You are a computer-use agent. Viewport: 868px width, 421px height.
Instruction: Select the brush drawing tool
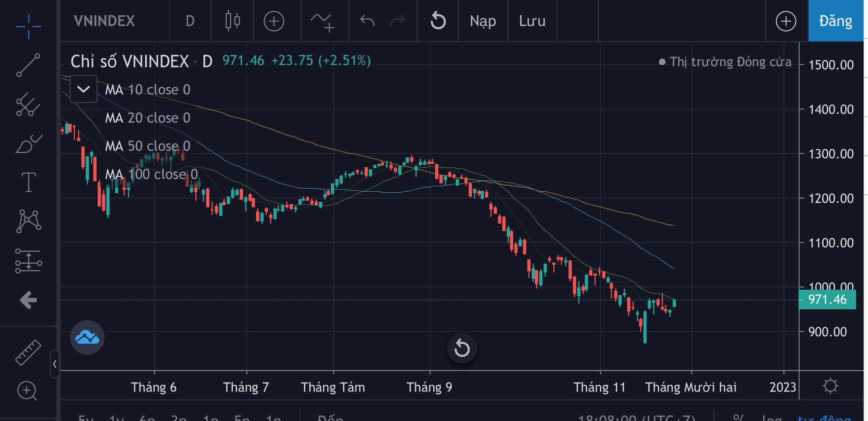pyautogui.click(x=28, y=144)
